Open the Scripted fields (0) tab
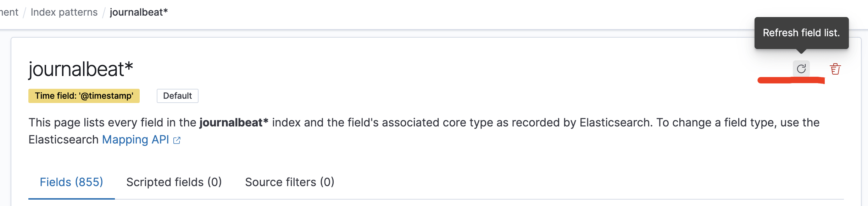 [x=174, y=182]
